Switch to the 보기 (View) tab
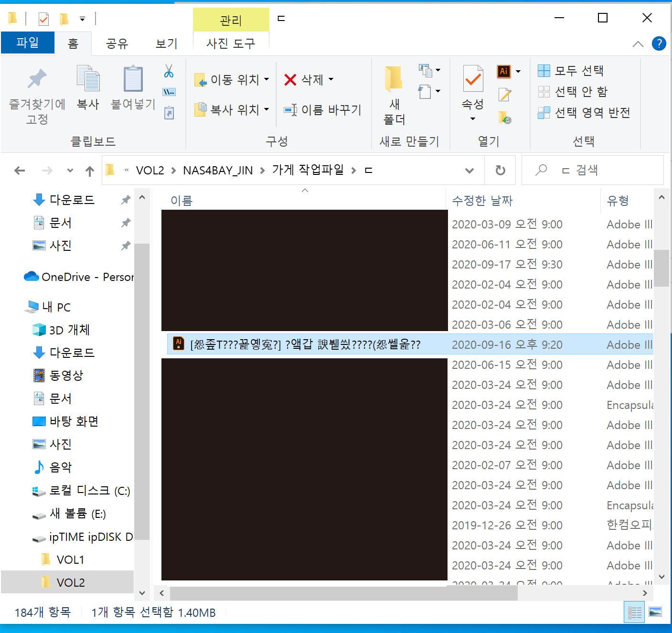This screenshot has width=672, height=633. click(x=167, y=43)
